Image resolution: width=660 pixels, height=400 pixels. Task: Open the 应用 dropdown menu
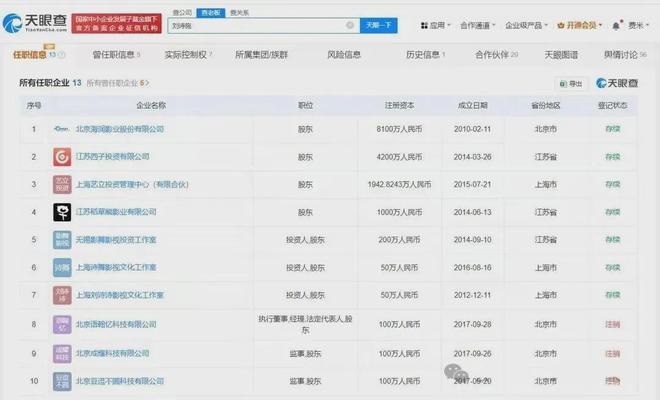click(x=436, y=26)
